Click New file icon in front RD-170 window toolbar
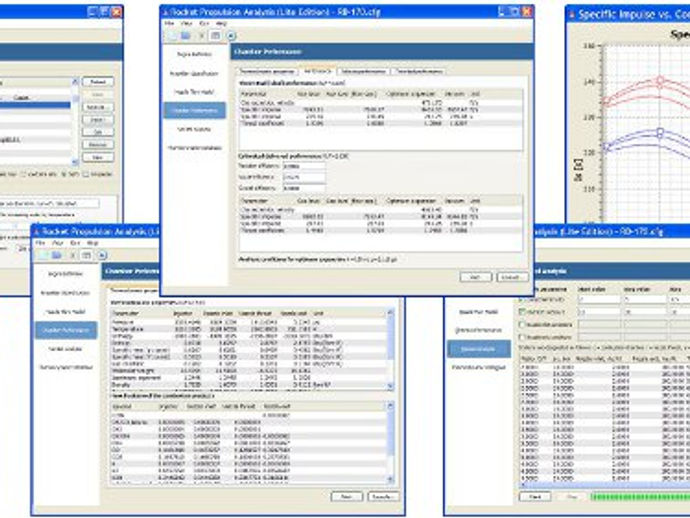 [172, 36]
